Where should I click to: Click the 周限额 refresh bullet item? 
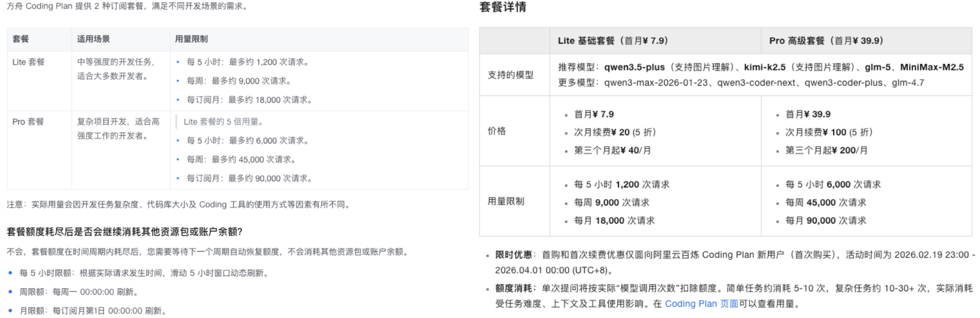pos(79,292)
